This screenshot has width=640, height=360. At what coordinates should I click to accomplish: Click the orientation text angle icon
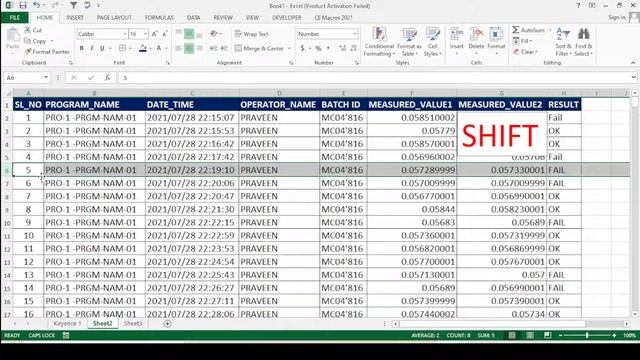213,34
